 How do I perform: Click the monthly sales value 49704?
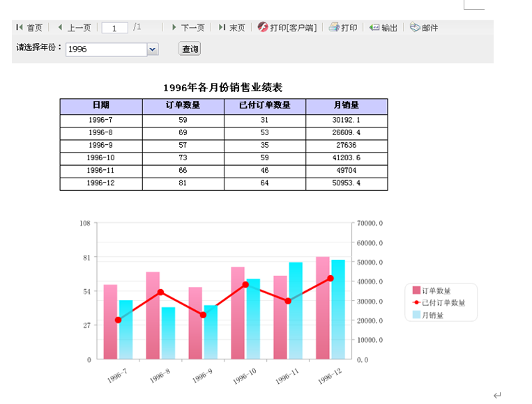(x=347, y=170)
